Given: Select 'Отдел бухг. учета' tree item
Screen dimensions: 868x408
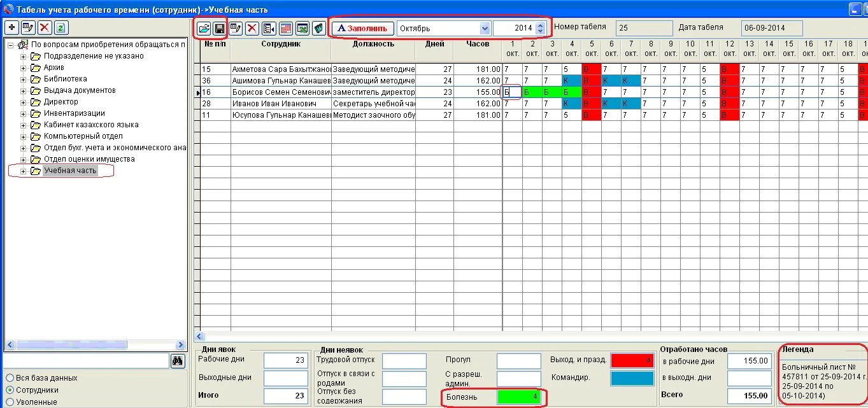Looking at the screenshot, I should [x=115, y=148].
